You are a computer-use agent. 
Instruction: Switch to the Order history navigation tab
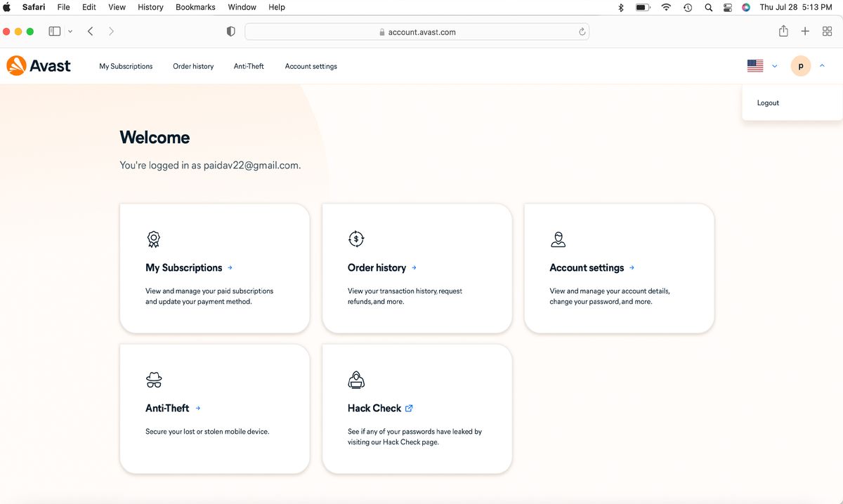(x=193, y=65)
